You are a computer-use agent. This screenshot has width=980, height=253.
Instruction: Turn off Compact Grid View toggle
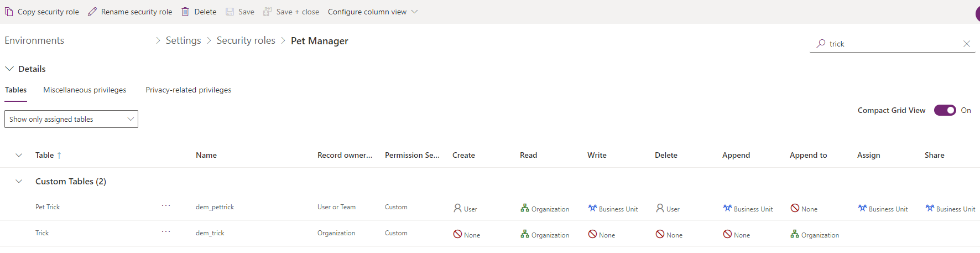[945, 110]
